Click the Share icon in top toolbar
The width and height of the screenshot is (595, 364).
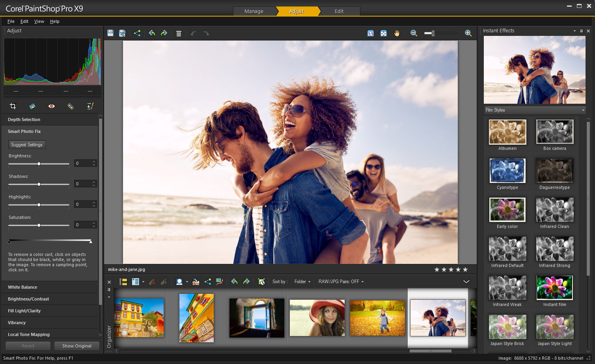137,34
